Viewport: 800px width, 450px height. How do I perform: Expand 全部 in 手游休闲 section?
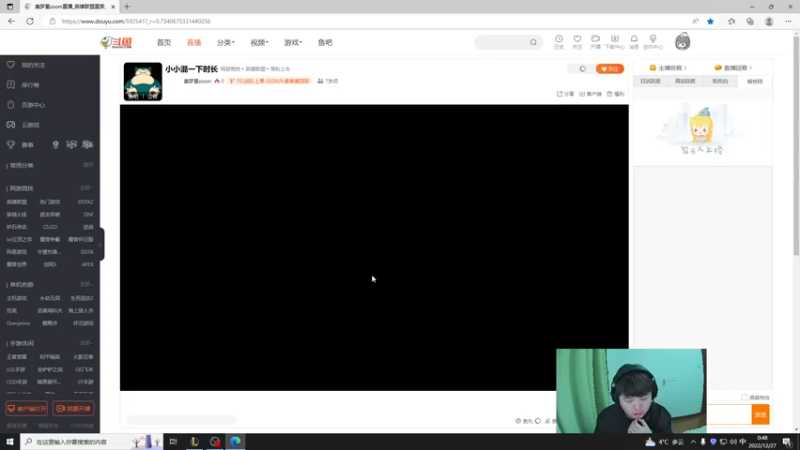86,343
